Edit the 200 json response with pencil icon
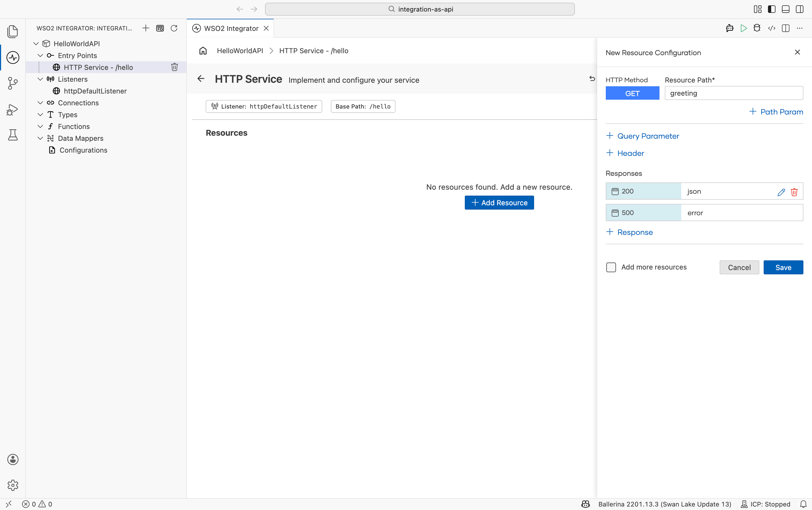812x510 pixels. (781, 192)
